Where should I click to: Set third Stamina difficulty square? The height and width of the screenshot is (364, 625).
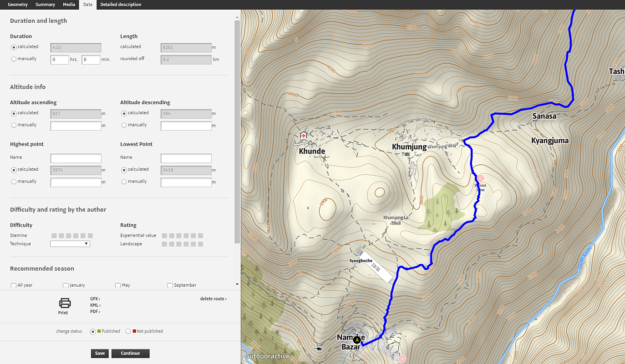(69, 236)
